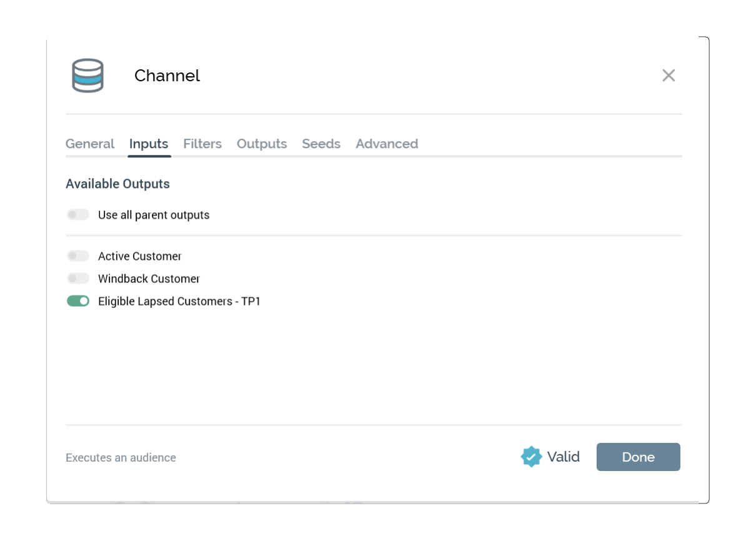Turn on the Active Customer switch
The width and height of the screenshot is (756, 541).
(78, 256)
